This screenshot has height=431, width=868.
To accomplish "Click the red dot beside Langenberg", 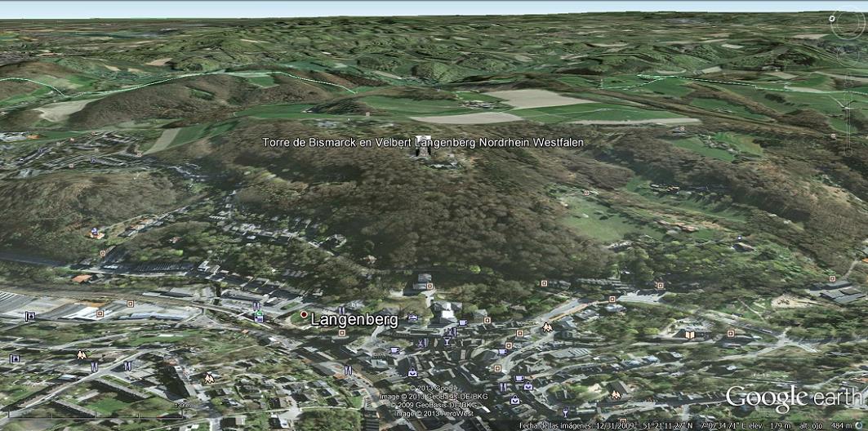I will coord(304,314).
